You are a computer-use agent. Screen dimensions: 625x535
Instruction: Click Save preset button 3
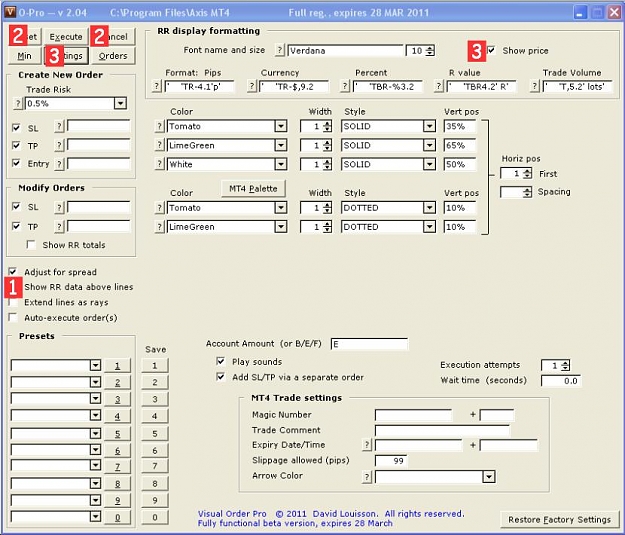(155, 399)
